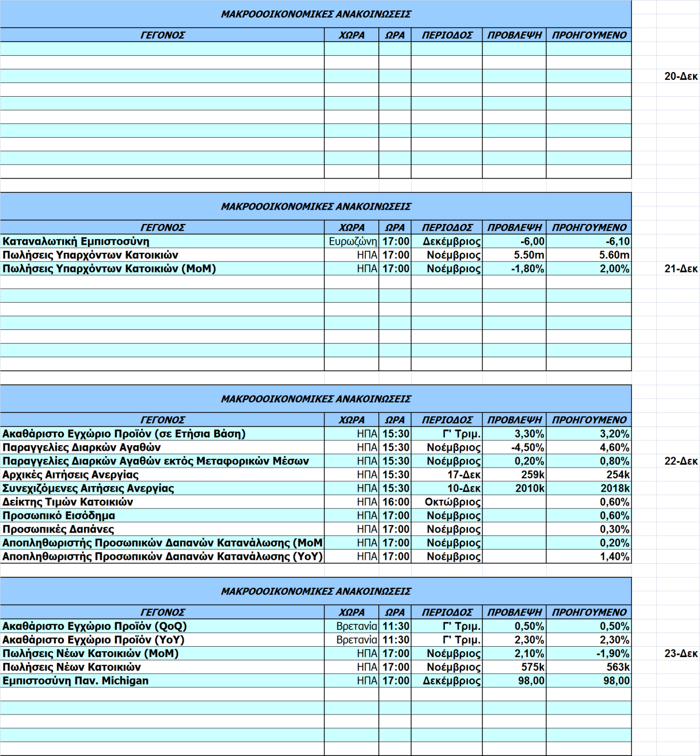Click forecast value 98,00
The image size is (700, 756).
click(514, 681)
